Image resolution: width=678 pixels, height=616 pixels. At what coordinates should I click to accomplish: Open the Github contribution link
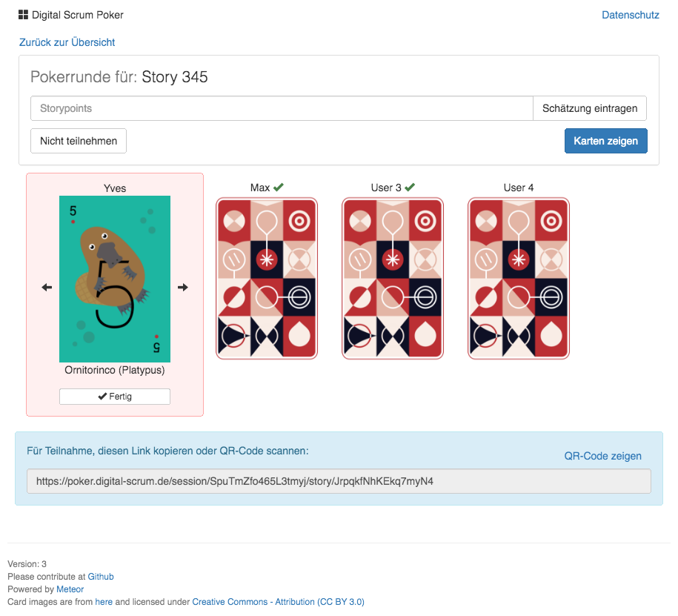[101, 576]
